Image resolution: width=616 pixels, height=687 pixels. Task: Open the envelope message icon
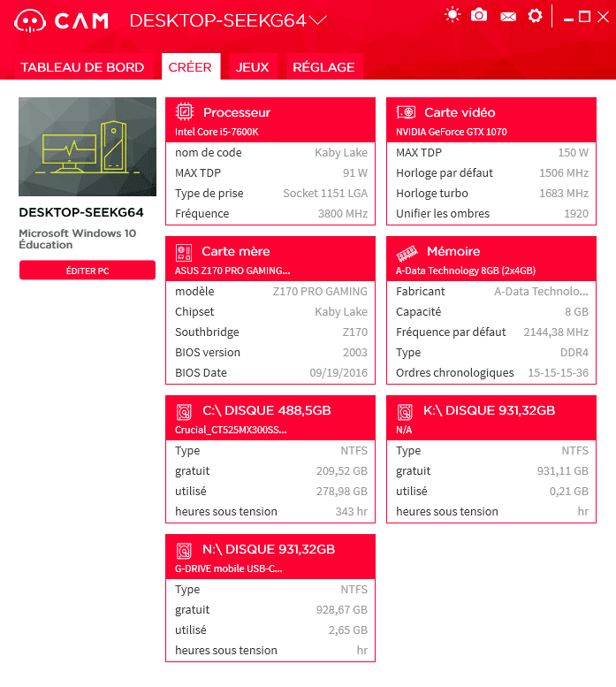(x=507, y=16)
